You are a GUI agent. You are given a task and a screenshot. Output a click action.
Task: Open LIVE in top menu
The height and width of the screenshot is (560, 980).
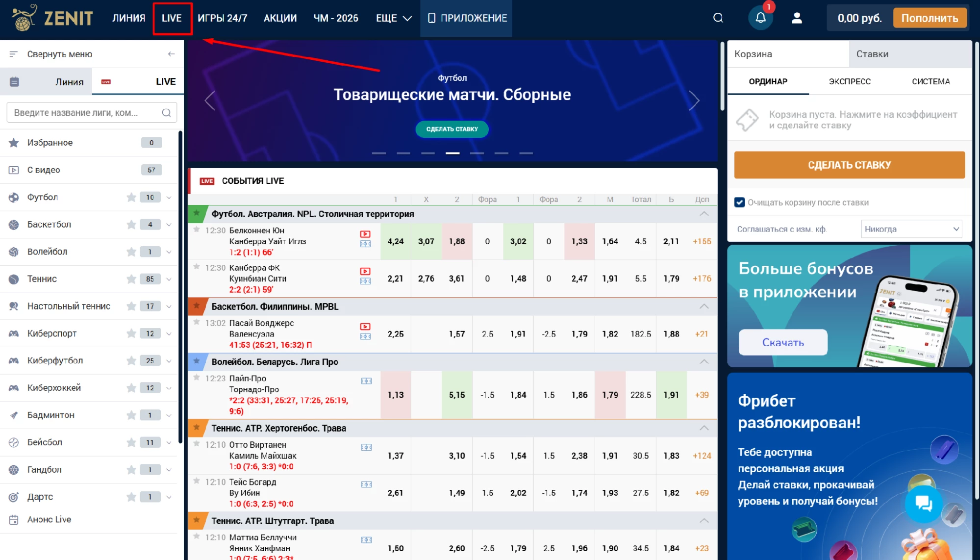[172, 18]
